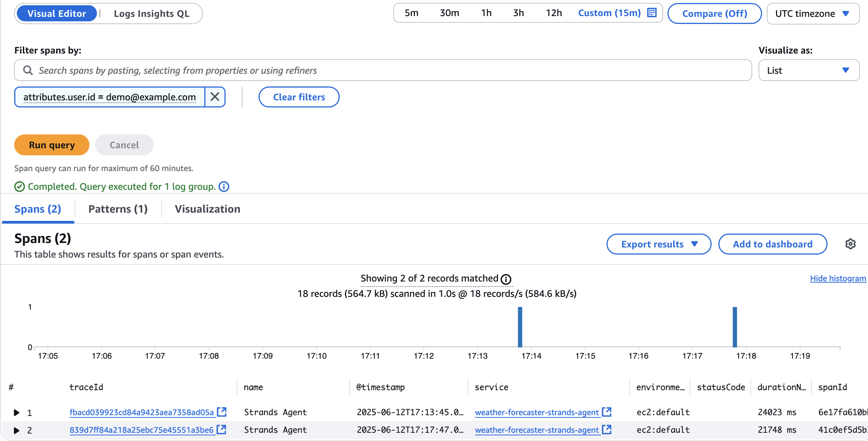Click the Run query button
The image size is (868, 441).
click(x=52, y=145)
